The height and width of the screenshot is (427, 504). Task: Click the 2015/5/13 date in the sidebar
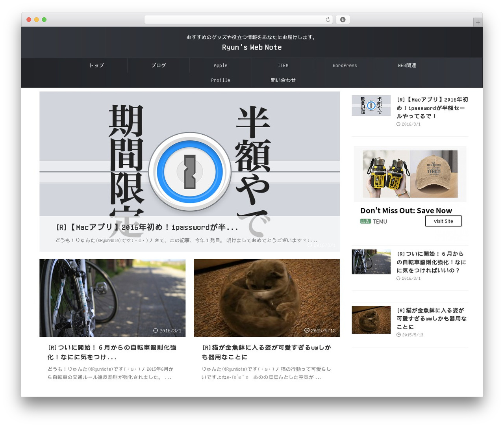click(410, 335)
